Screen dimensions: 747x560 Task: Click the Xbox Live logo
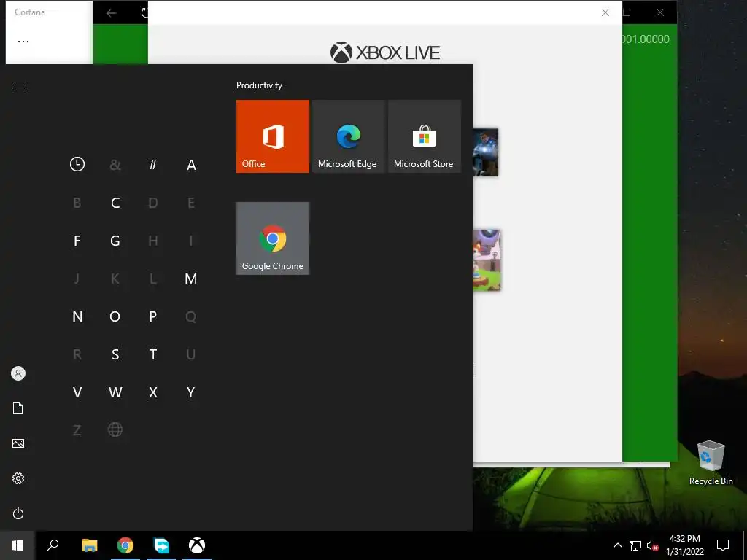tap(385, 52)
